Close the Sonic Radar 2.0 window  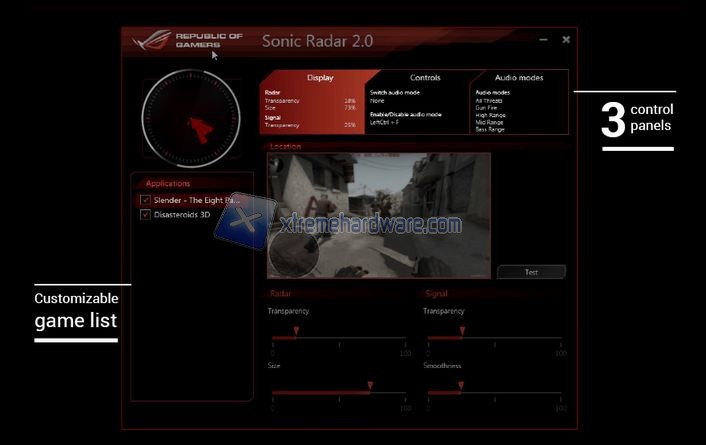pyautogui.click(x=566, y=39)
